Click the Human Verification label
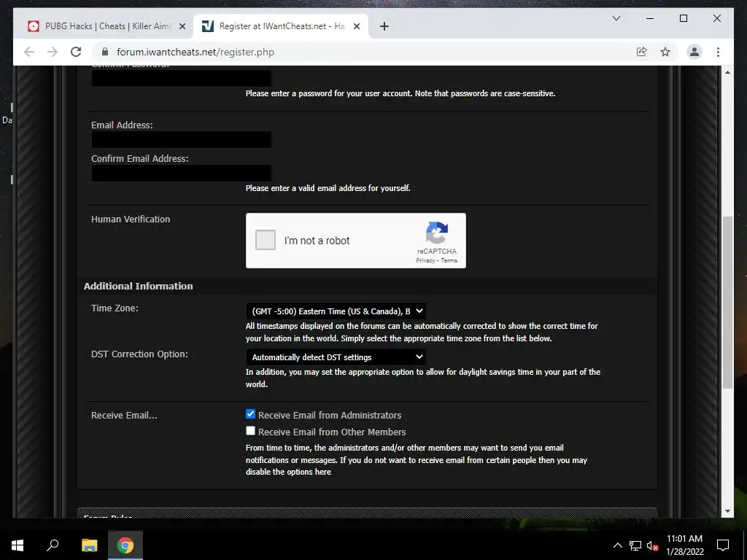This screenshot has width=747, height=560. tap(131, 219)
